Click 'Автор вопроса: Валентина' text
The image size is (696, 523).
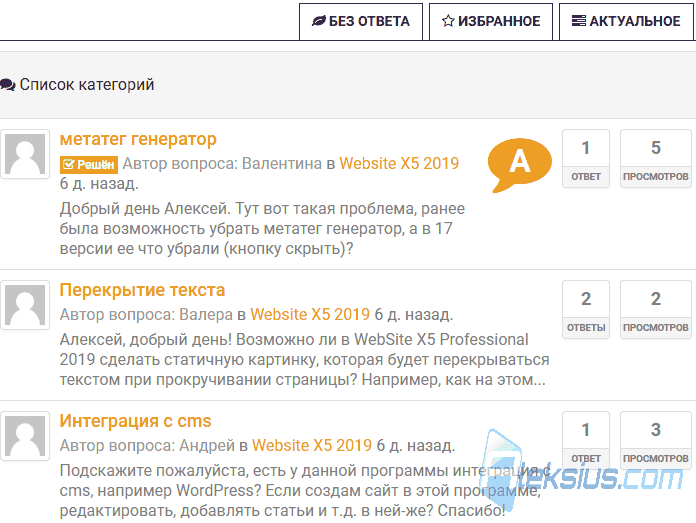pos(222,163)
